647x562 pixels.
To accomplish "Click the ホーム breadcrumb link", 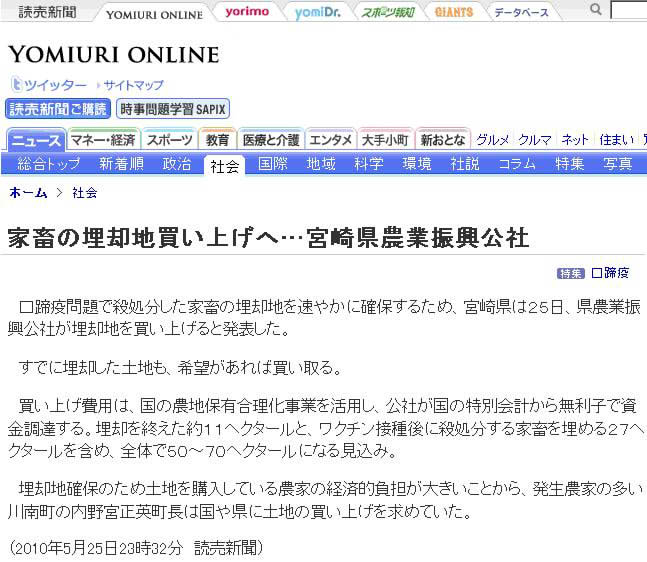I will coord(28,192).
